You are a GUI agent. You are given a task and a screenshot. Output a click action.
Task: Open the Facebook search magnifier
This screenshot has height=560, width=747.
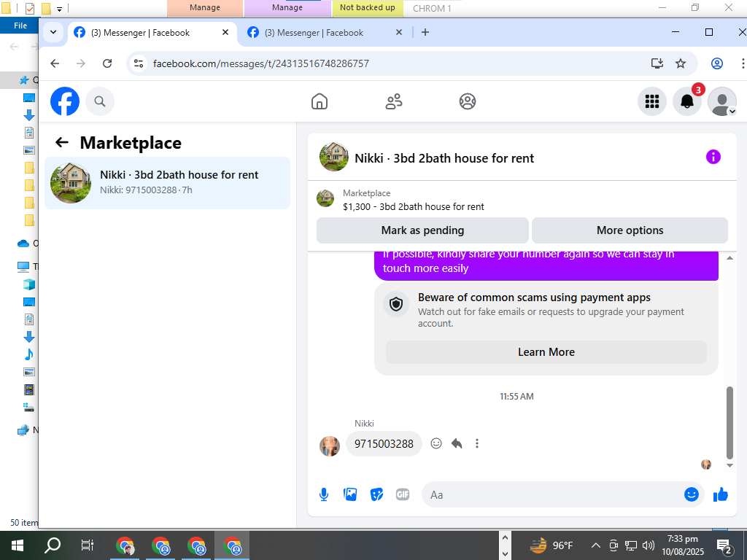coord(99,101)
